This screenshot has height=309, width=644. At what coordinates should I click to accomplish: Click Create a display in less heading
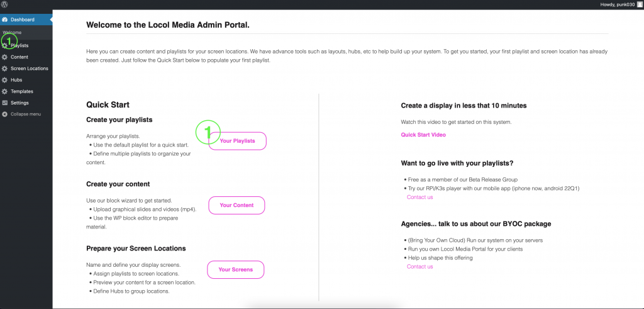pos(464,106)
